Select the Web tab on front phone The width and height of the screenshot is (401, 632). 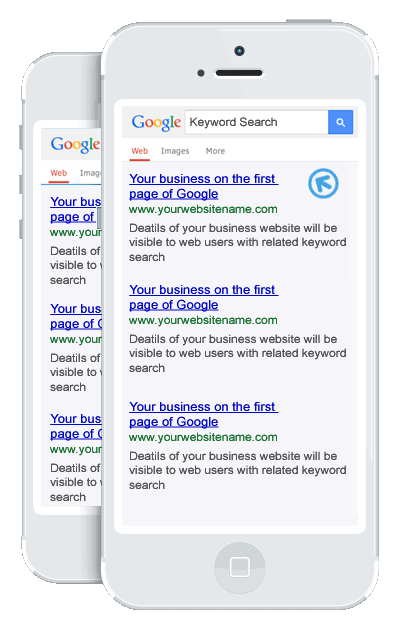click(x=139, y=151)
